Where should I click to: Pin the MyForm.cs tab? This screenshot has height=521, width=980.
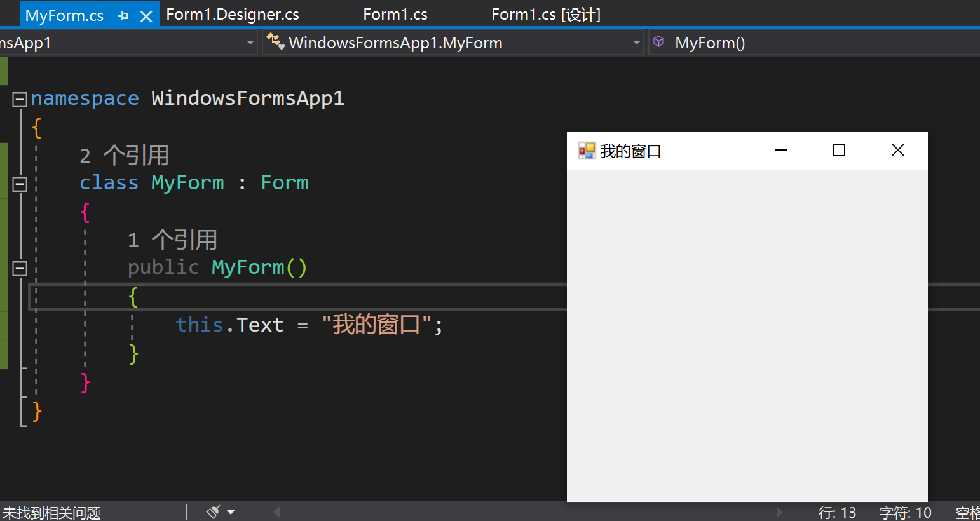point(123,16)
